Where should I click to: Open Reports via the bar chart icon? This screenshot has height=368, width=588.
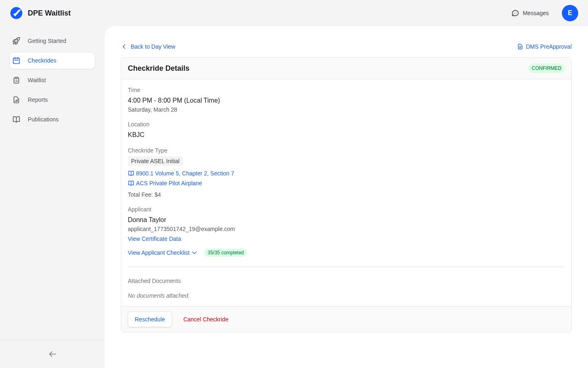point(16,100)
